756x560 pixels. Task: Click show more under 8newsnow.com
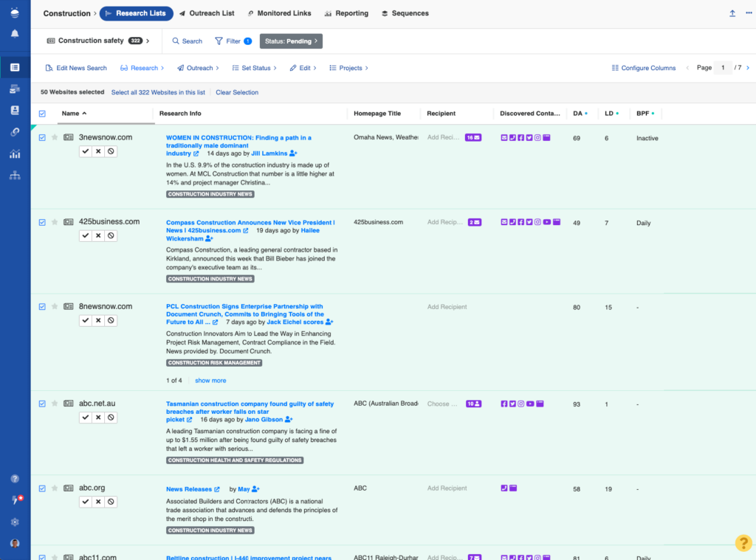(210, 381)
